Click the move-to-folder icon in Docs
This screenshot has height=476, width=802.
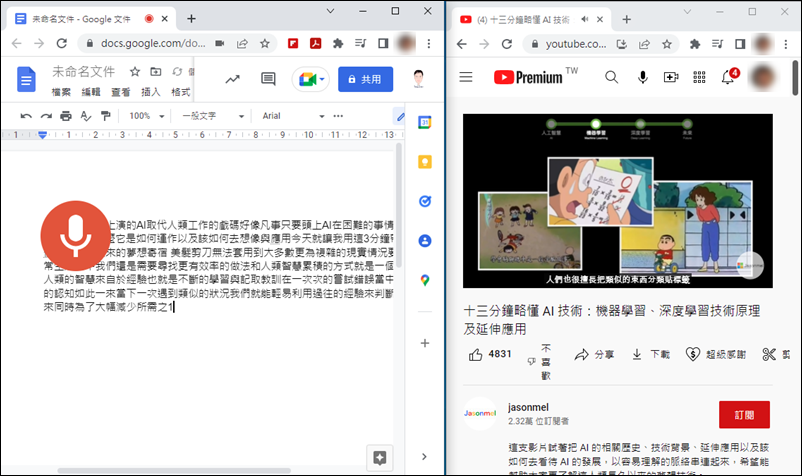click(155, 72)
